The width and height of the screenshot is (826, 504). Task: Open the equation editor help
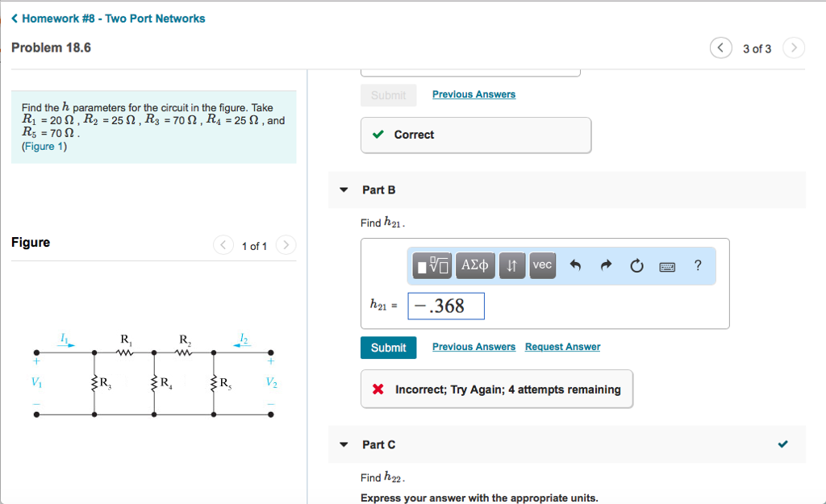pos(698,265)
